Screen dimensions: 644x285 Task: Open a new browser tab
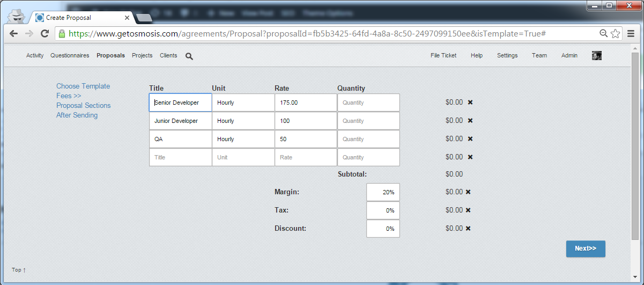coord(144,18)
